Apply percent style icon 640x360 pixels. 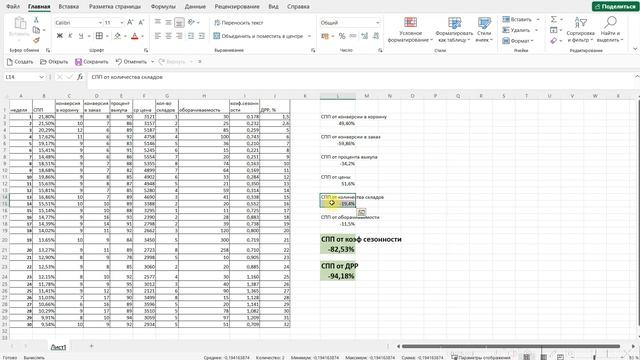[342, 36]
